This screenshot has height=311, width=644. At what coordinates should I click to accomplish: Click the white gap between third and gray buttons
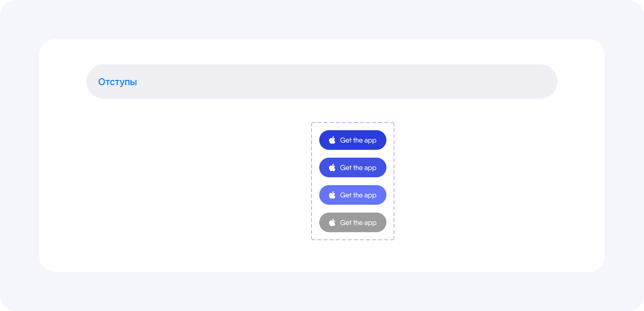353,209
